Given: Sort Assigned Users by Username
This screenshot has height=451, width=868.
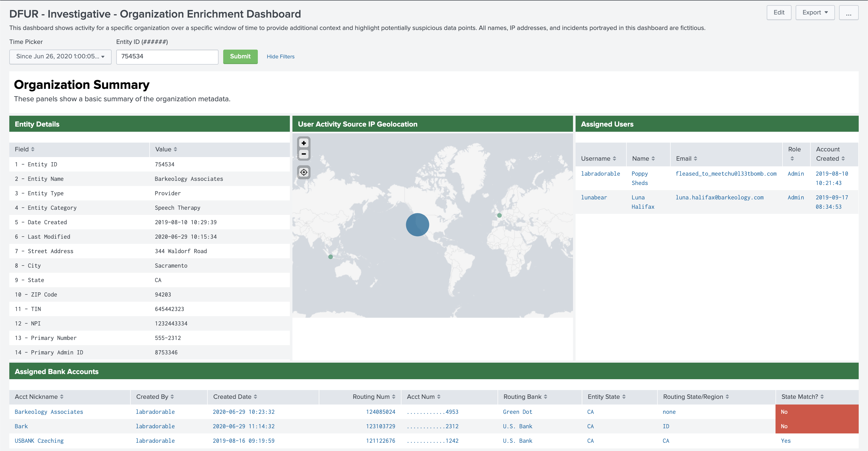Looking at the screenshot, I should point(599,159).
